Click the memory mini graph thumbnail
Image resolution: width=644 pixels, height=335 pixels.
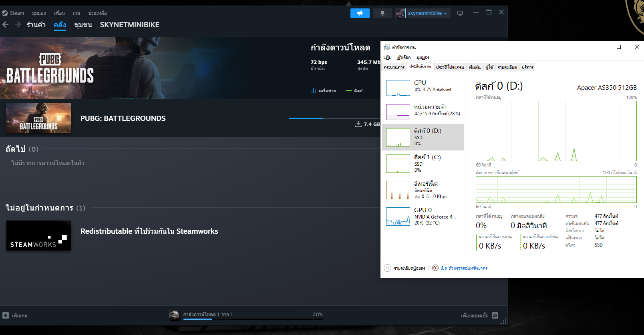coord(398,112)
